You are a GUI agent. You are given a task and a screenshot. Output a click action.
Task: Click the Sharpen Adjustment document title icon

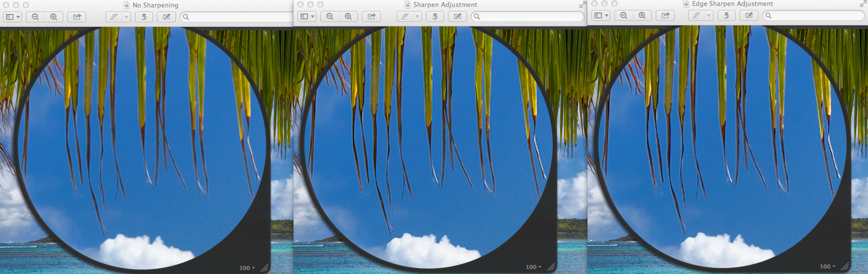408,4
